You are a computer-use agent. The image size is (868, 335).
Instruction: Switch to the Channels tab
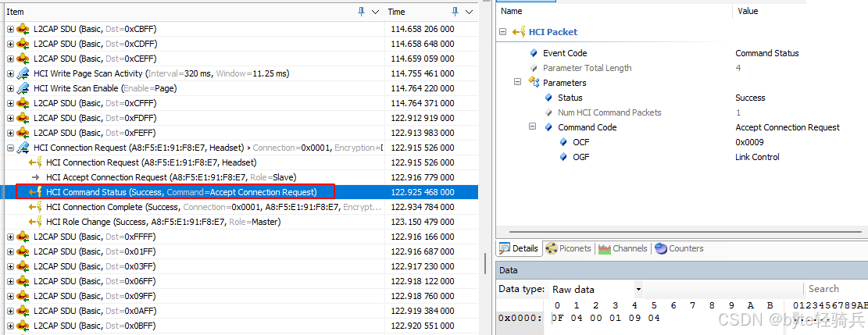tap(622, 248)
